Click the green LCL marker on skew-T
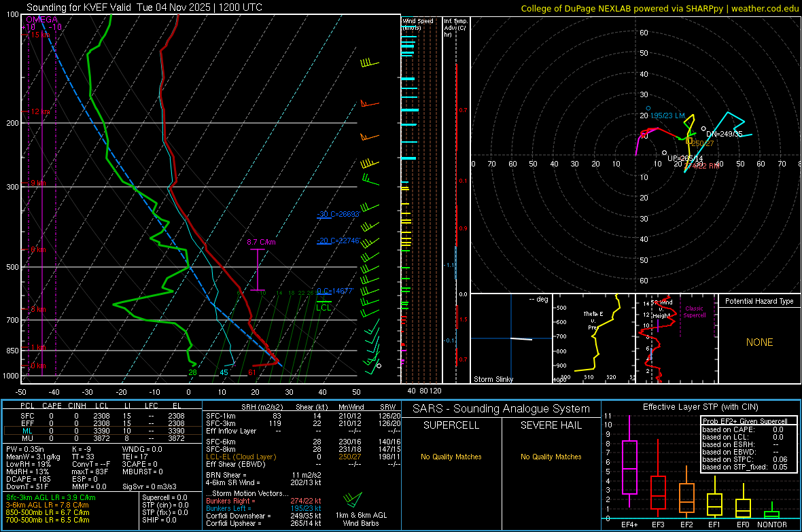 click(324, 305)
